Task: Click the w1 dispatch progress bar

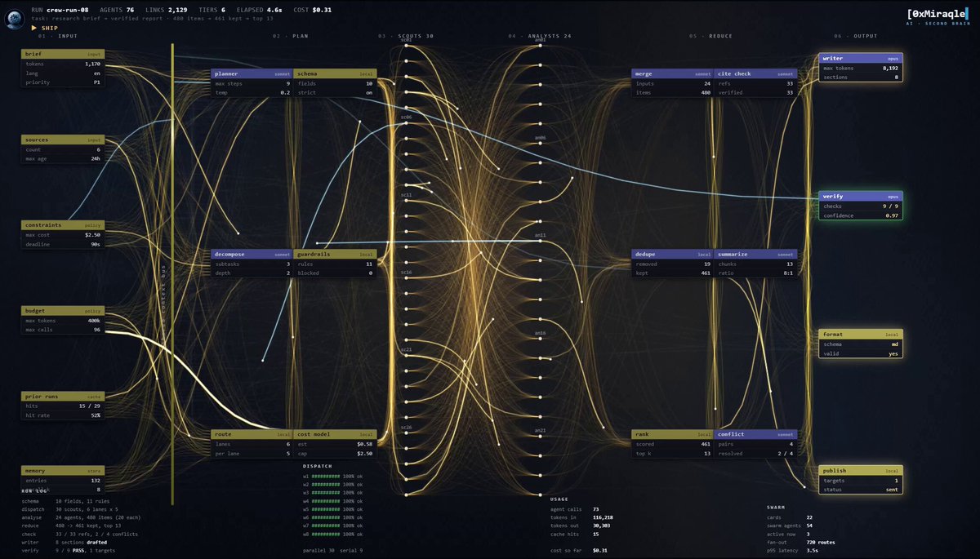Action: (x=327, y=475)
